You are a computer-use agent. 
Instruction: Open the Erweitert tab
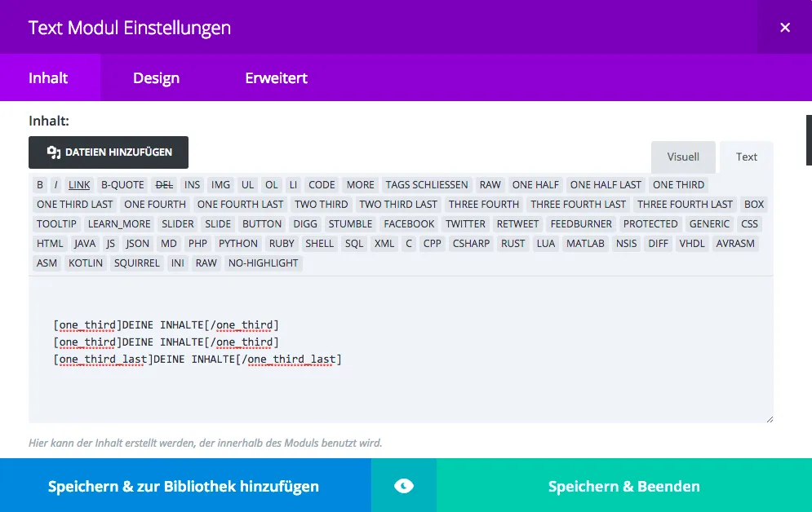tap(276, 78)
